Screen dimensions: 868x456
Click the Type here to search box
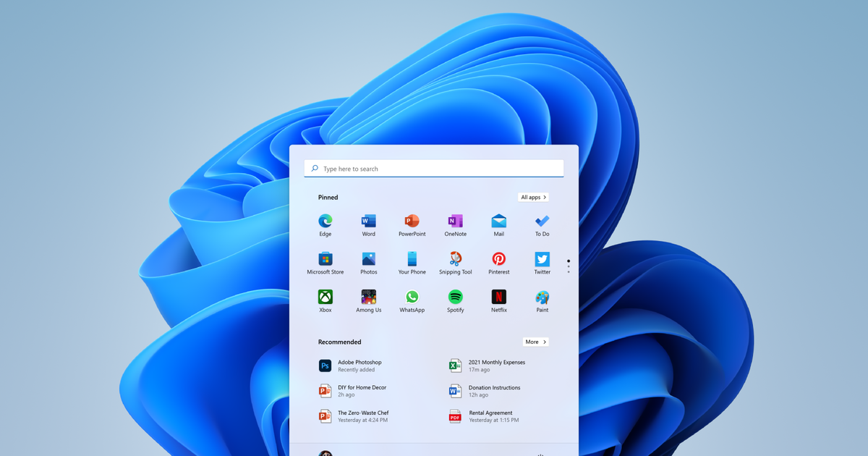pos(434,169)
